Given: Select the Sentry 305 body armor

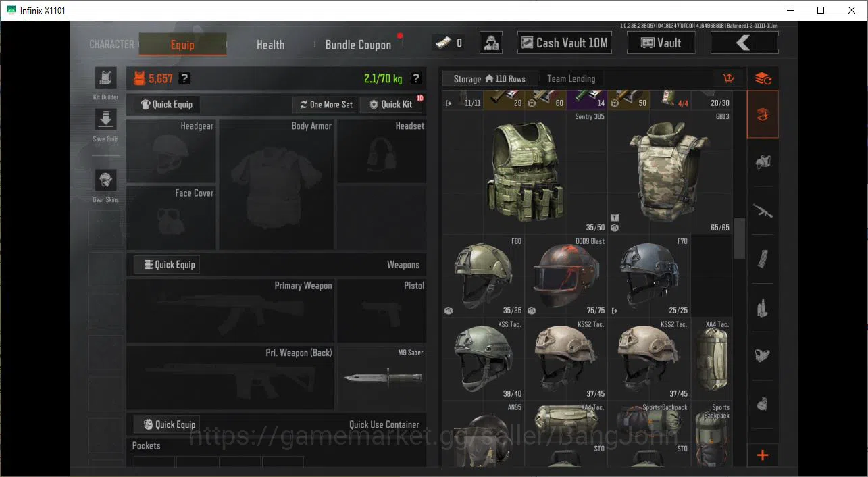Looking at the screenshot, I should tap(525, 172).
